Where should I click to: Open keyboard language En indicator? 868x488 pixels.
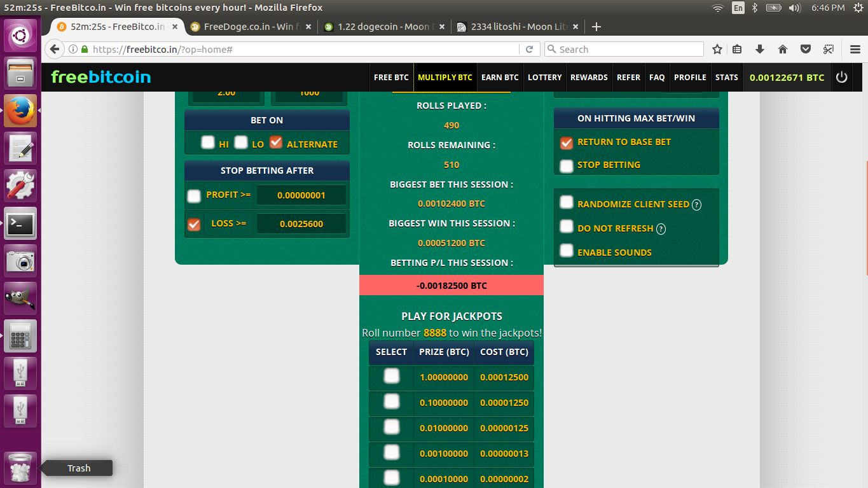click(x=738, y=8)
